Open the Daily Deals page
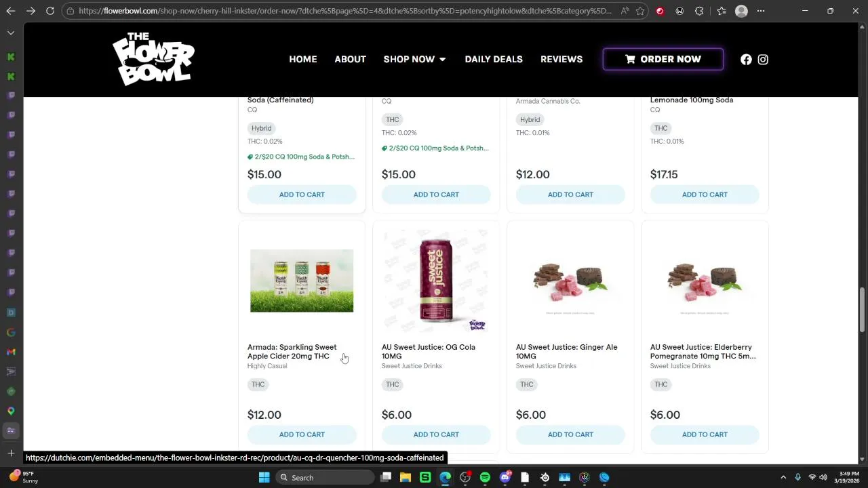This screenshot has width=868, height=488. pyautogui.click(x=494, y=59)
